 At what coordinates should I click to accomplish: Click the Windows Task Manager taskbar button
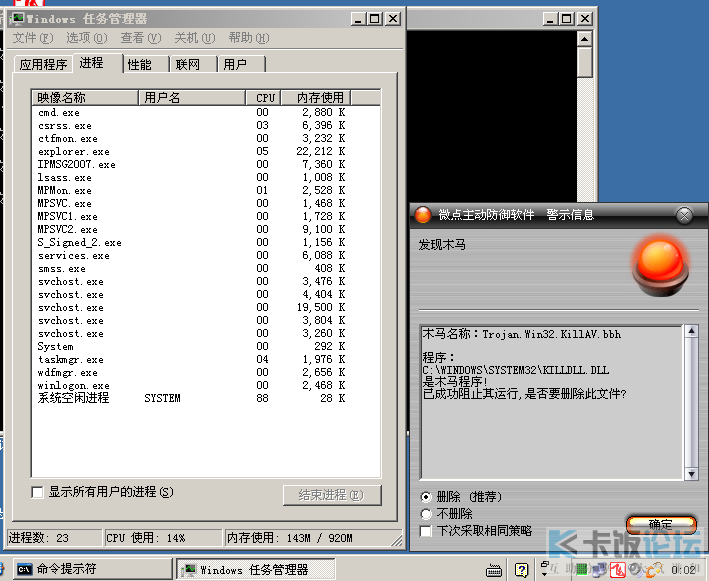point(255,569)
